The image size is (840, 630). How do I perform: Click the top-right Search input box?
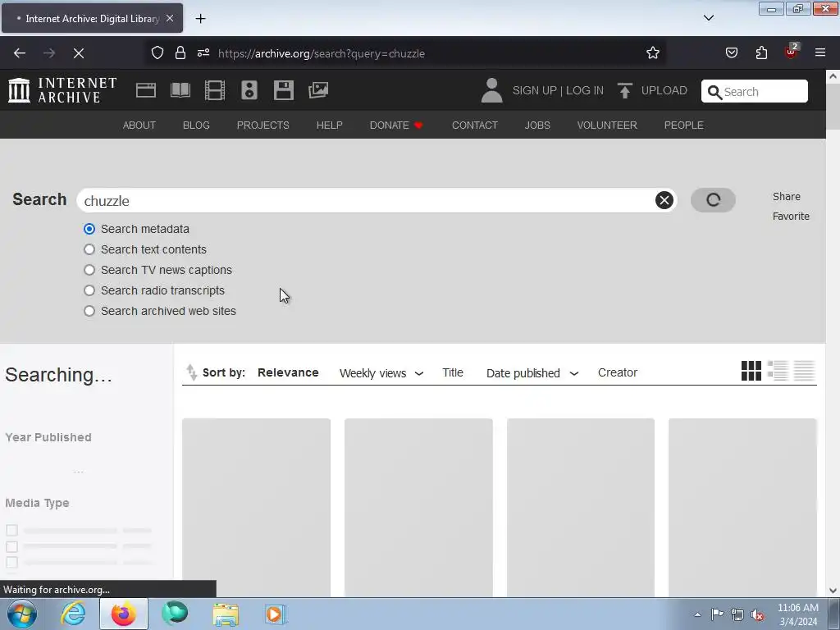pos(755,91)
